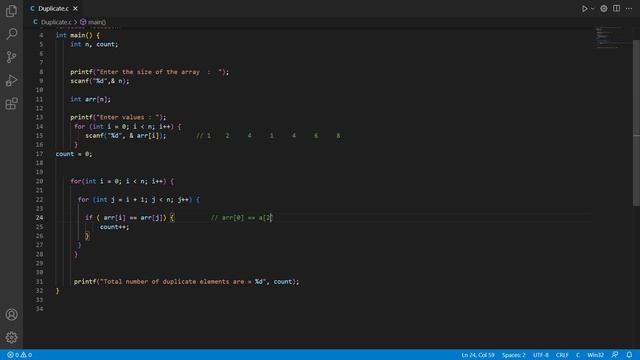Open notifications bell in status bar
This screenshot has width=640, height=360.
coord(629,355)
